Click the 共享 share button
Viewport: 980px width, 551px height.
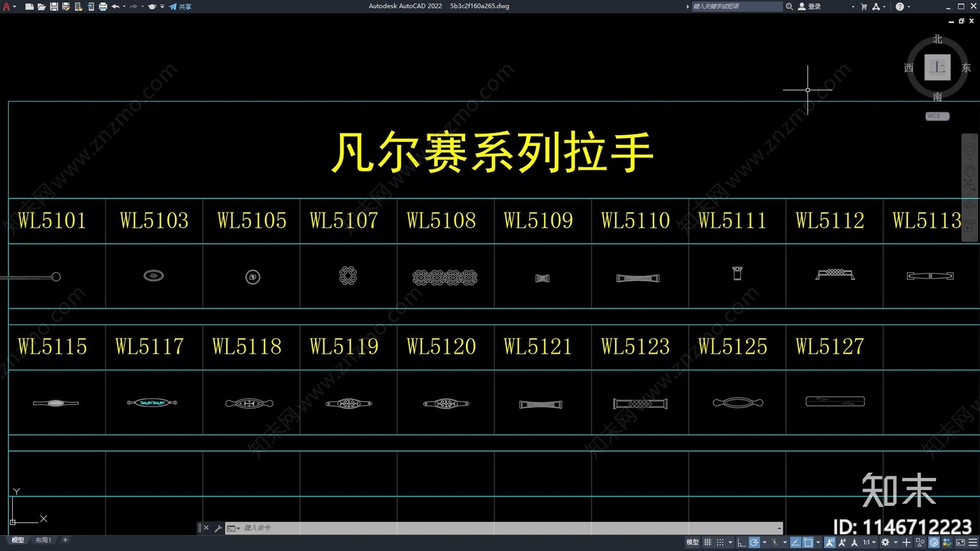click(181, 7)
